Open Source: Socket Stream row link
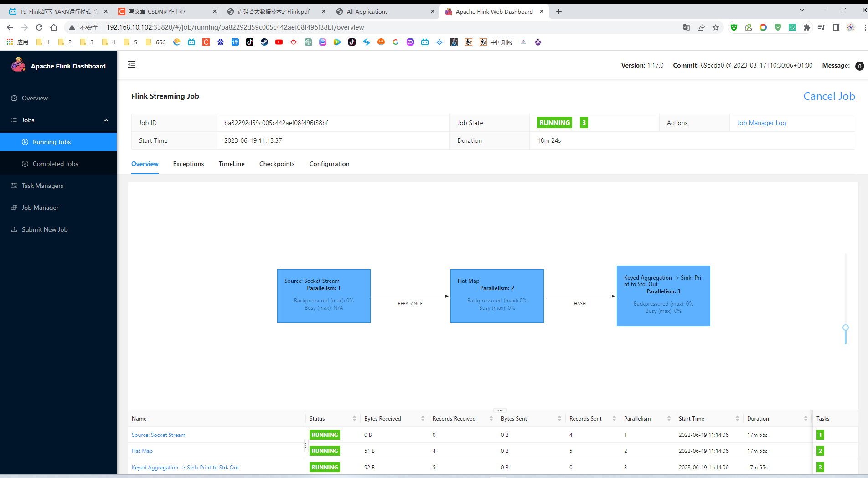 coord(158,435)
